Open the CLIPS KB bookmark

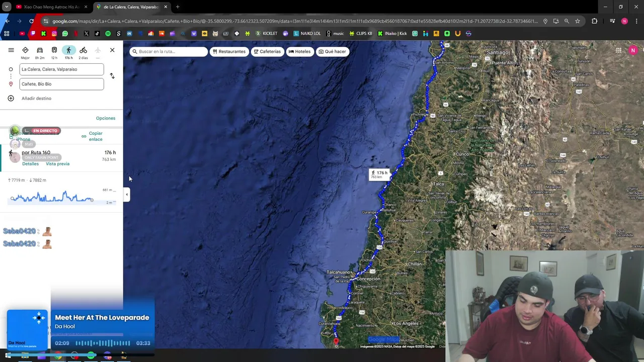pyautogui.click(x=361, y=34)
